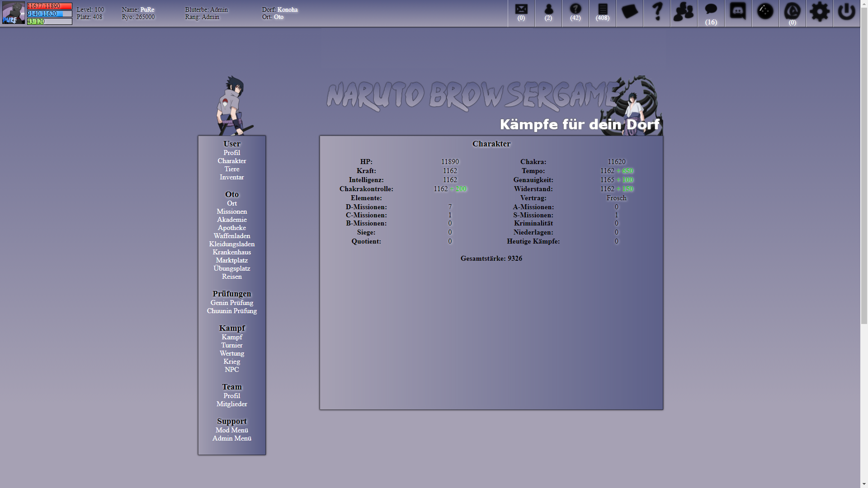This screenshot has height=488, width=868.
Task: Open Chuunin Prüfung link
Action: click(231, 311)
